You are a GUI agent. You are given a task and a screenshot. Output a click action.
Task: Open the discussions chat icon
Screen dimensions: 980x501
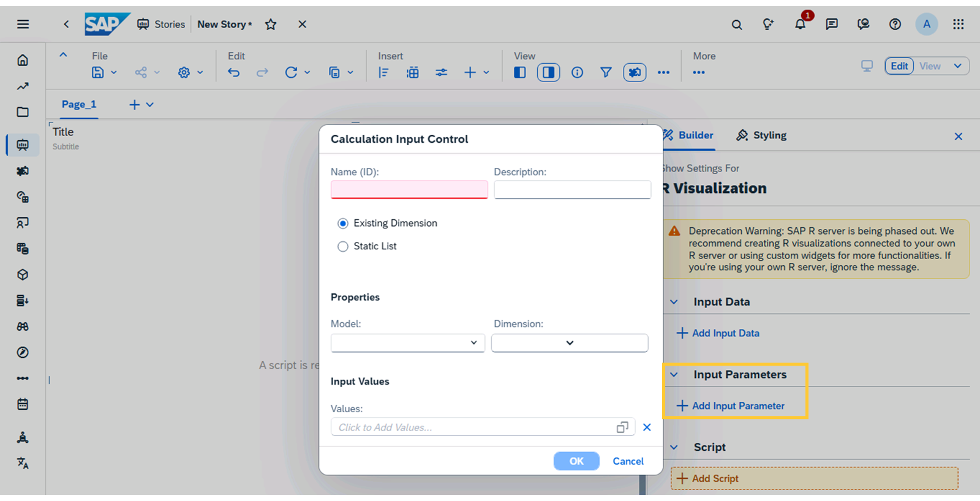click(x=831, y=24)
